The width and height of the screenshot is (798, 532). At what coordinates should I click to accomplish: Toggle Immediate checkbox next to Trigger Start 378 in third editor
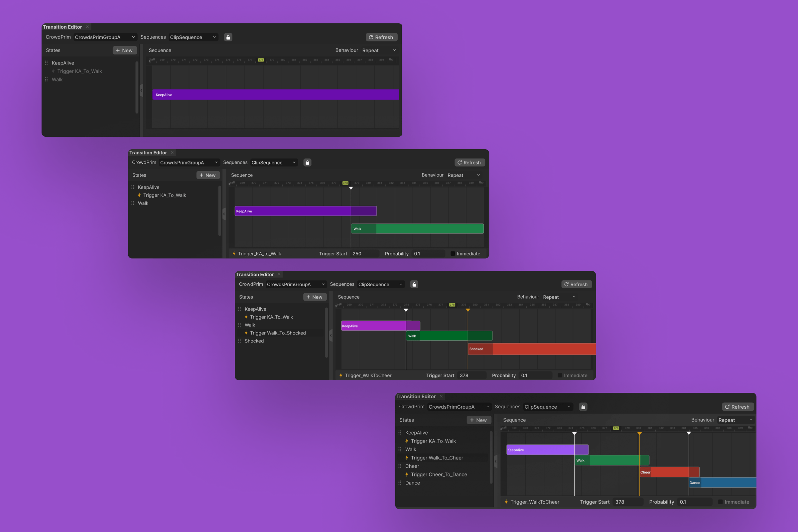(x=560, y=375)
